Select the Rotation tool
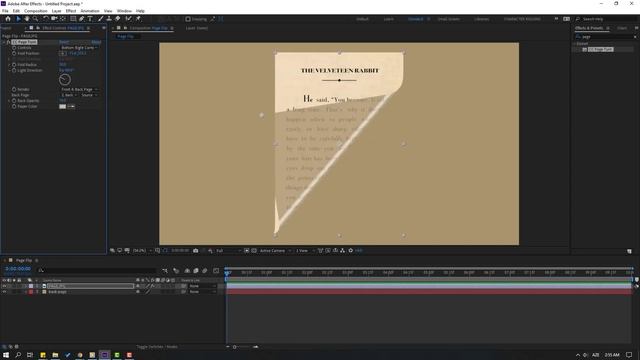Screen dimensions: 640x360 pyautogui.click(x=46, y=19)
